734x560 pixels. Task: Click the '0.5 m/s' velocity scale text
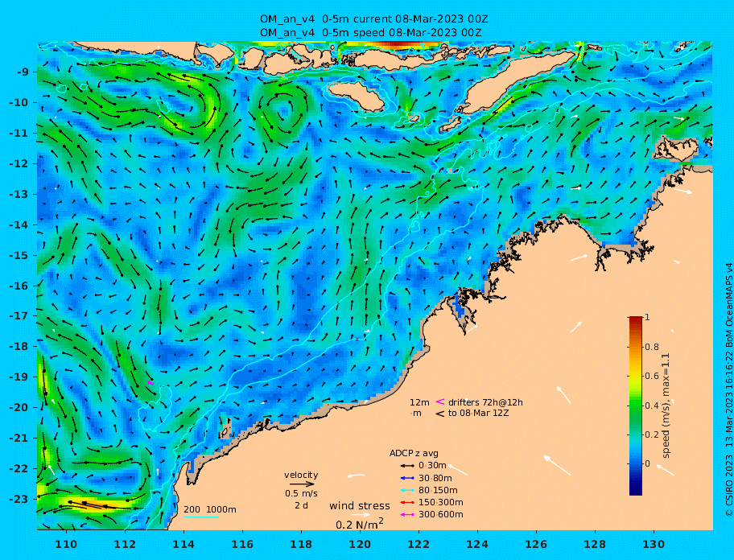[302, 493]
